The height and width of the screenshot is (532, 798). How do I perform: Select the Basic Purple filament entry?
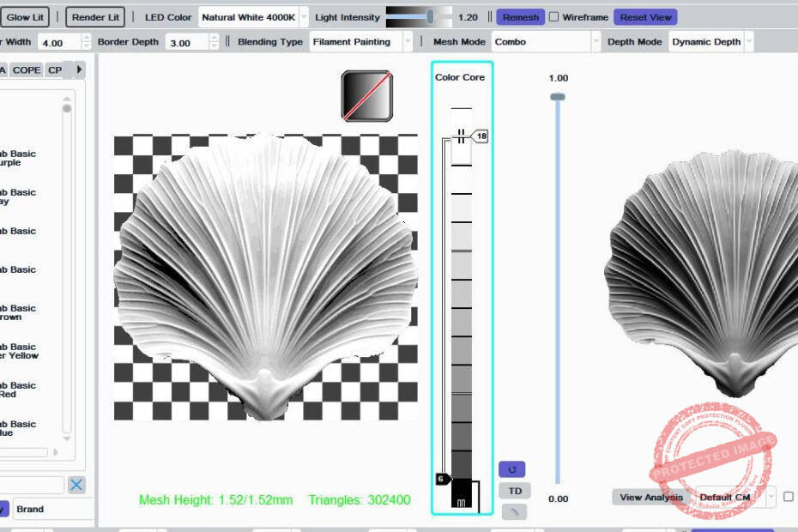[x=18, y=158]
